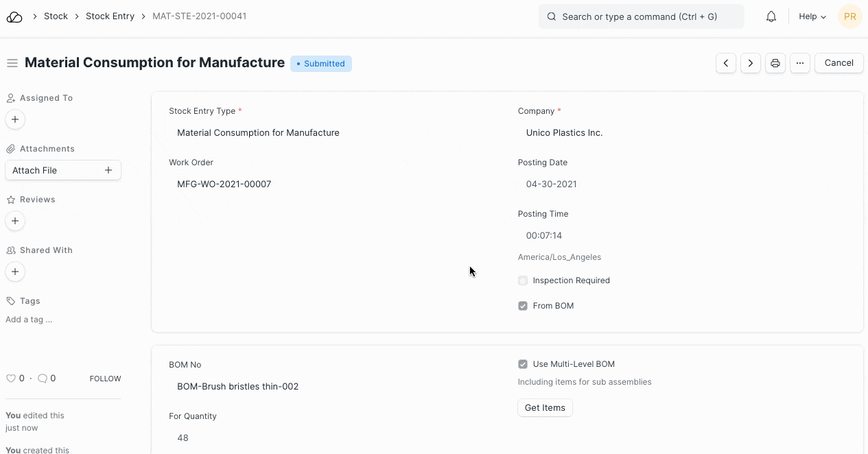Like this document with heart icon

point(10,379)
